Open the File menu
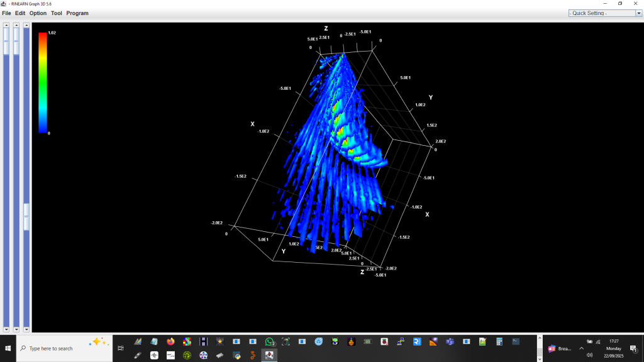The height and width of the screenshot is (362, 644). point(6,13)
